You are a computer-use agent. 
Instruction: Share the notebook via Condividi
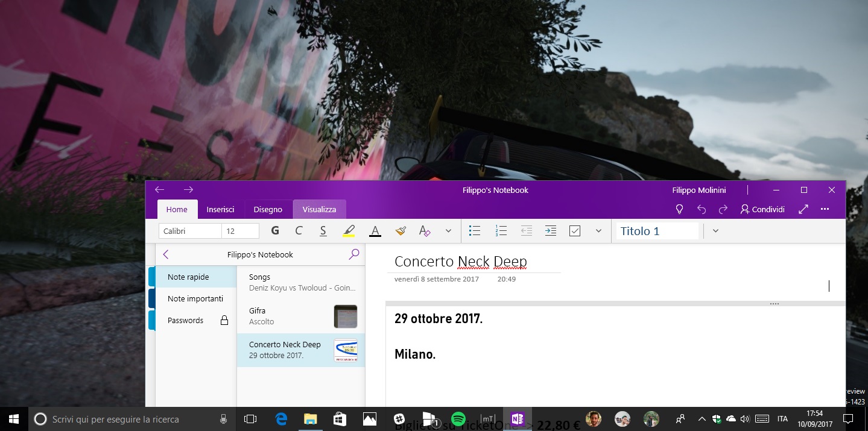[x=762, y=209]
